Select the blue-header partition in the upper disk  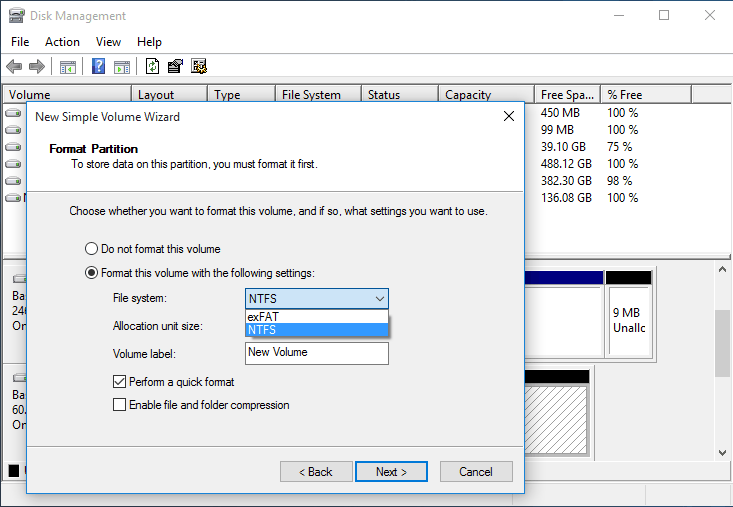point(563,314)
